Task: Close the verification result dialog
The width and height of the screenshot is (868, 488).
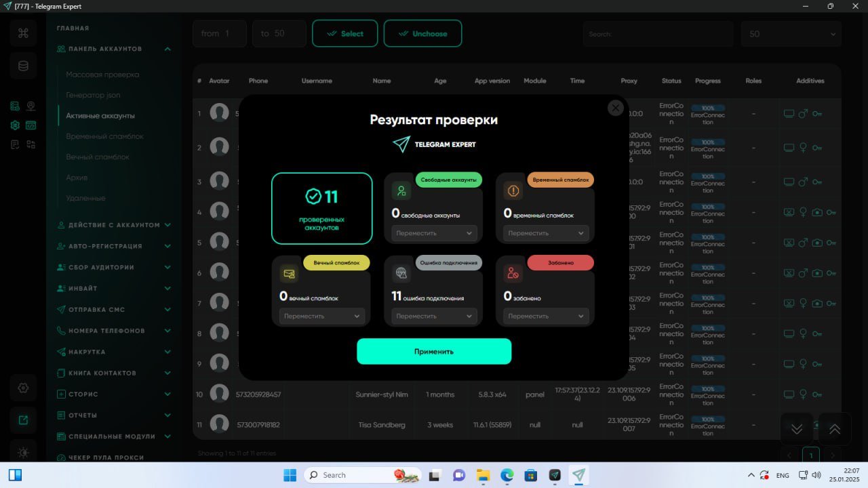Action: pyautogui.click(x=615, y=108)
